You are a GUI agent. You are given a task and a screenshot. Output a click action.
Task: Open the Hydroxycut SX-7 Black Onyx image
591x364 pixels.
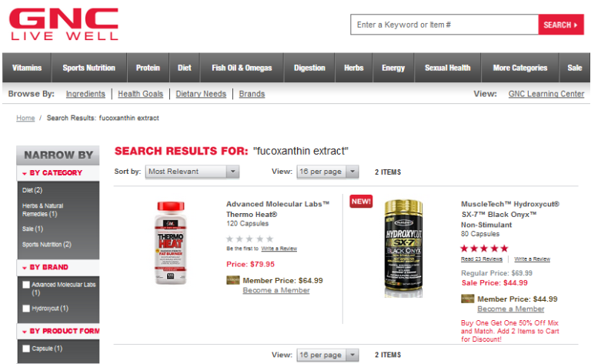(x=403, y=249)
